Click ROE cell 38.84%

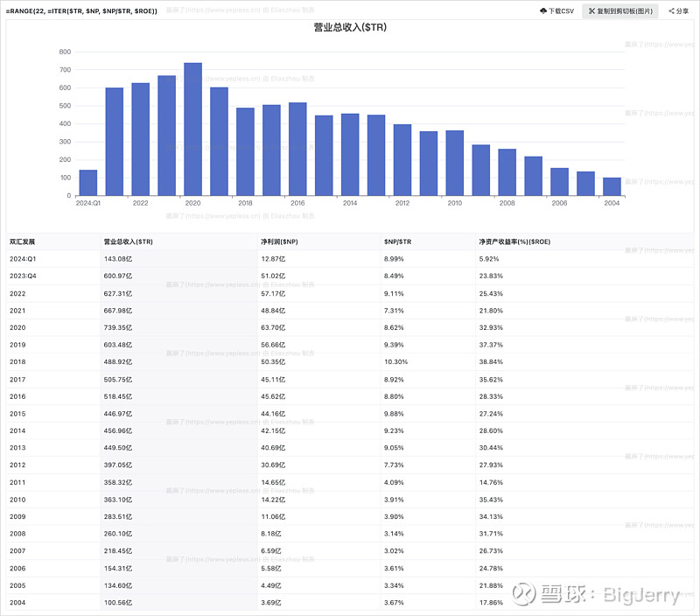coord(491,362)
